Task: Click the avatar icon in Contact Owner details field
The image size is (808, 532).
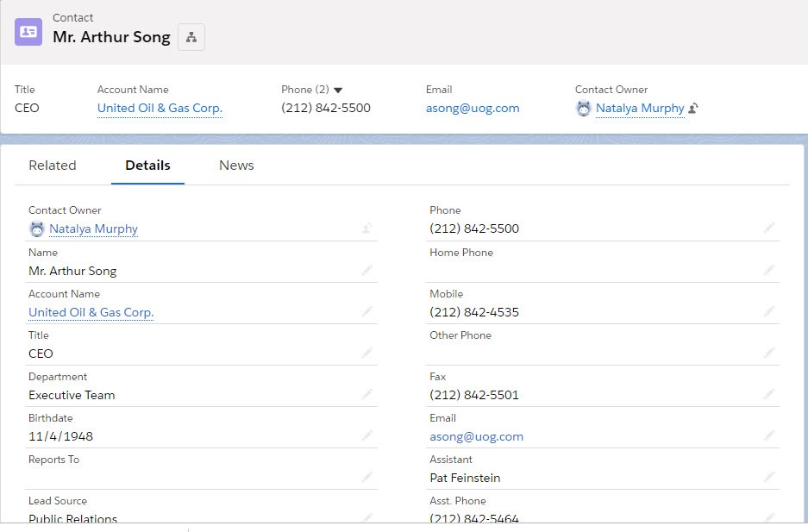Action: pos(37,228)
